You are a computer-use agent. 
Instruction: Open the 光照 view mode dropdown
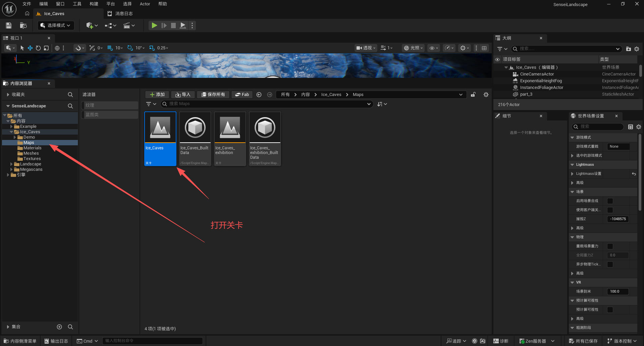click(x=413, y=48)
